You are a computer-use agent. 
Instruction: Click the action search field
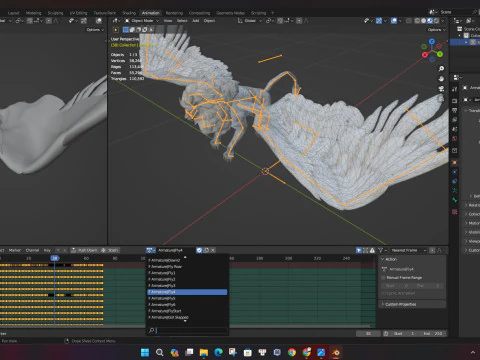tap(187, 330)
